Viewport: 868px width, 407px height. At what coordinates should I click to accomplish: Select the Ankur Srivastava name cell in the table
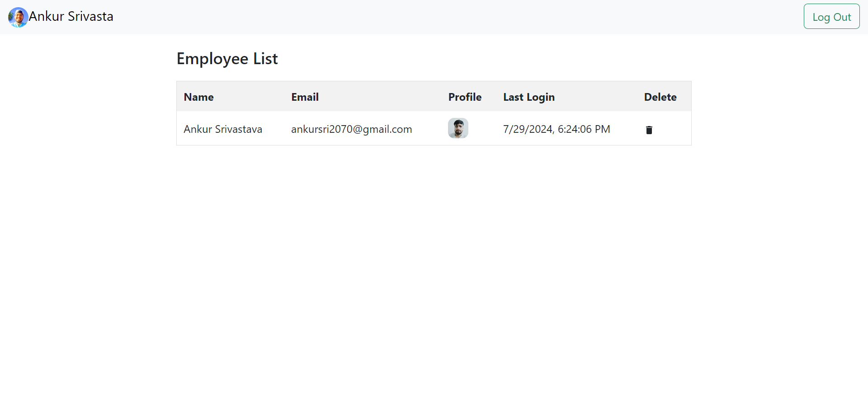click(x=223, y=129)
